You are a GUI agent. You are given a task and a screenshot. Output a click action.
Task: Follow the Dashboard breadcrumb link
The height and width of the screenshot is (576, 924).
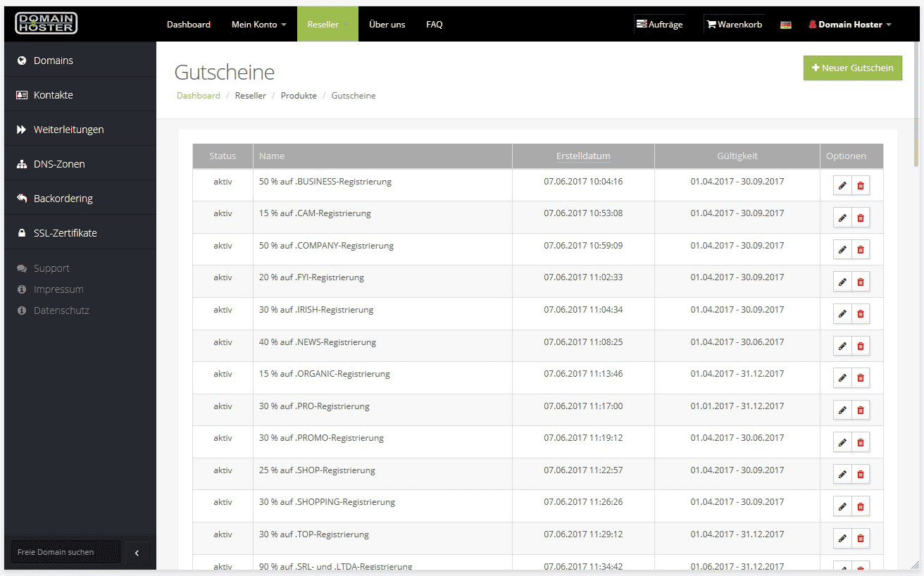click(199, 96)
